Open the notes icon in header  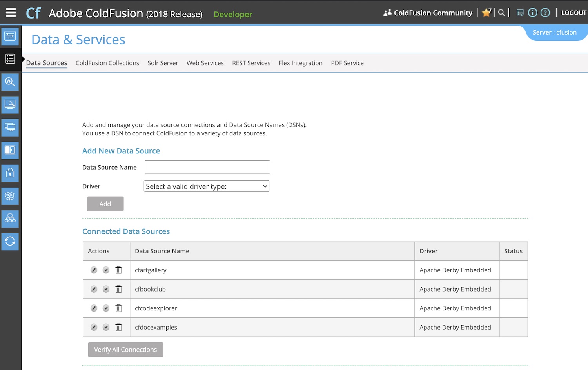(520, 13)
